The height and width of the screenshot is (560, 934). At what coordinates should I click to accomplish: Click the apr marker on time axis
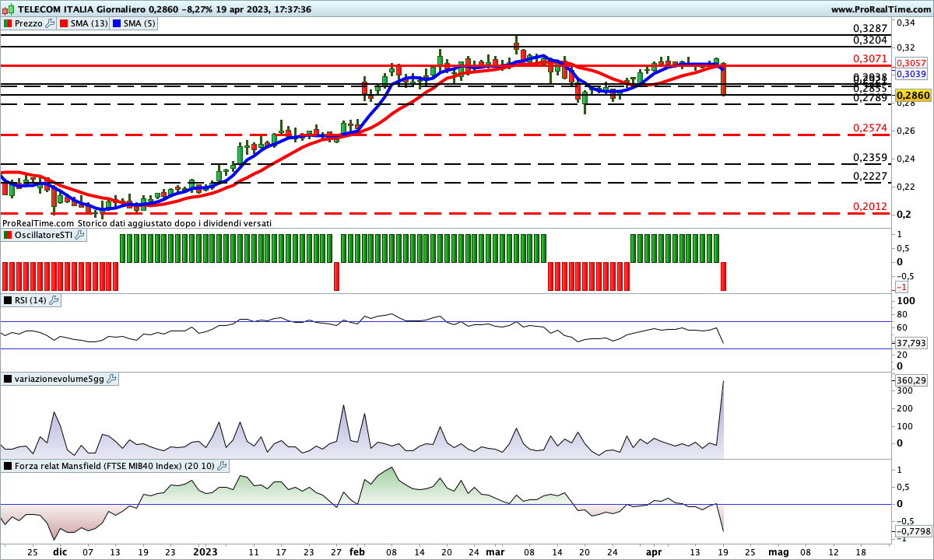pos(655,551)
